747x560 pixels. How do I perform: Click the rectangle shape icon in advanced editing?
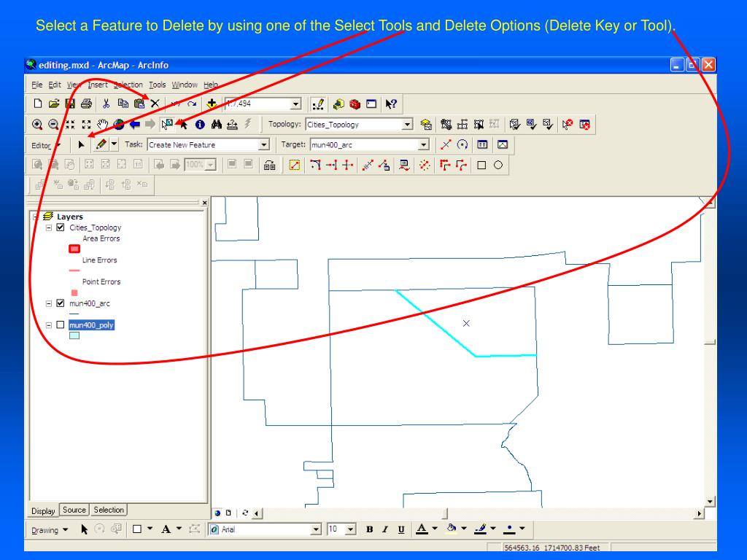click(x=481, y=166)
